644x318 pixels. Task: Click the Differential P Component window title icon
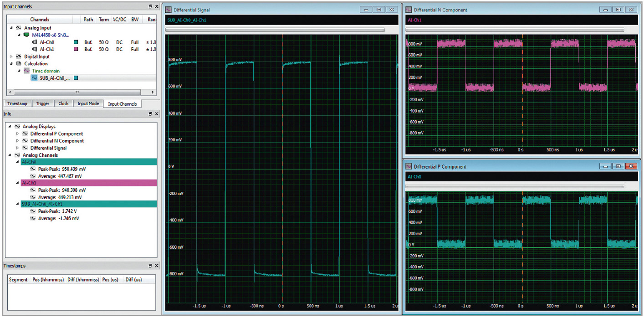[408, 167]
